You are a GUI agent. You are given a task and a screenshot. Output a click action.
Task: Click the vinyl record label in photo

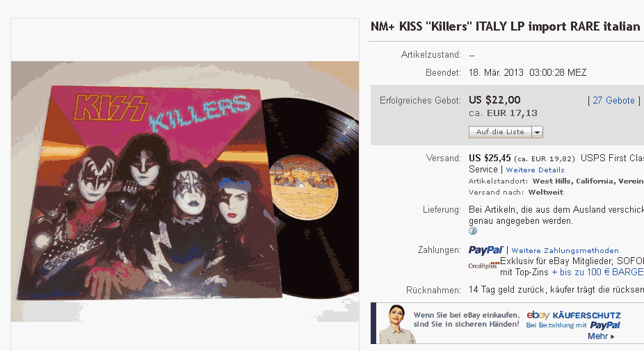coord(304,187)
